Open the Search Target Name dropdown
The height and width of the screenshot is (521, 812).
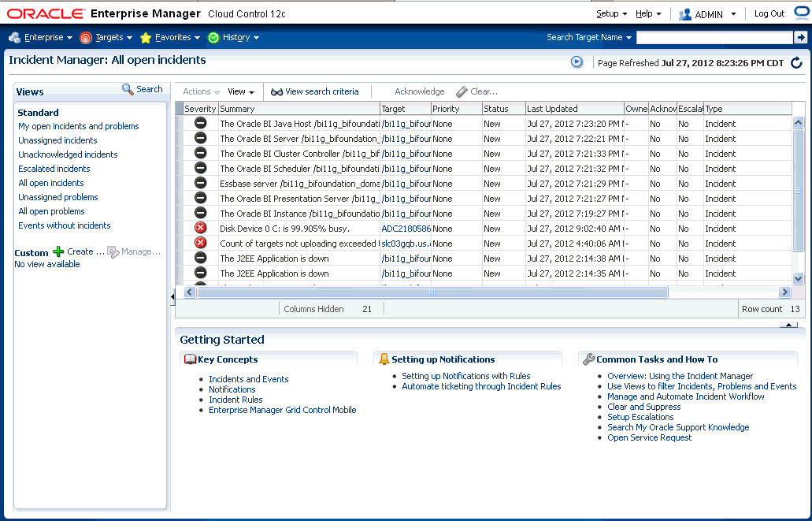589,37
